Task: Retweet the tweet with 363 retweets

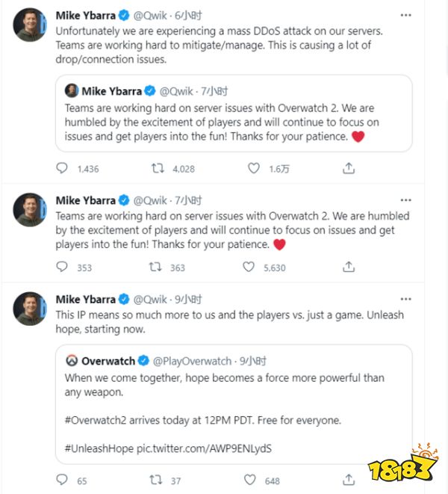Action: point(156,267)
